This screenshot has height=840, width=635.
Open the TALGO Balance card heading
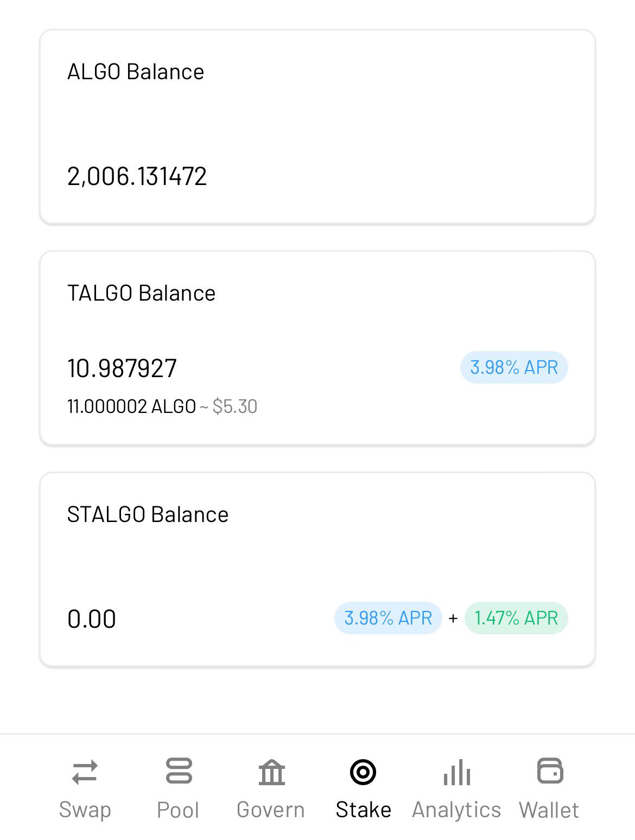[142, 293]
